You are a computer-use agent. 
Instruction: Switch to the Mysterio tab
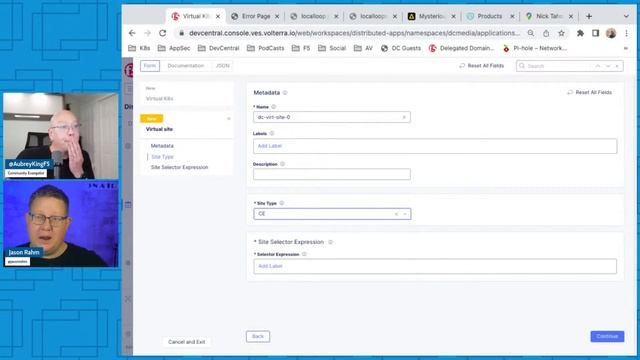(x=432, y=16)
